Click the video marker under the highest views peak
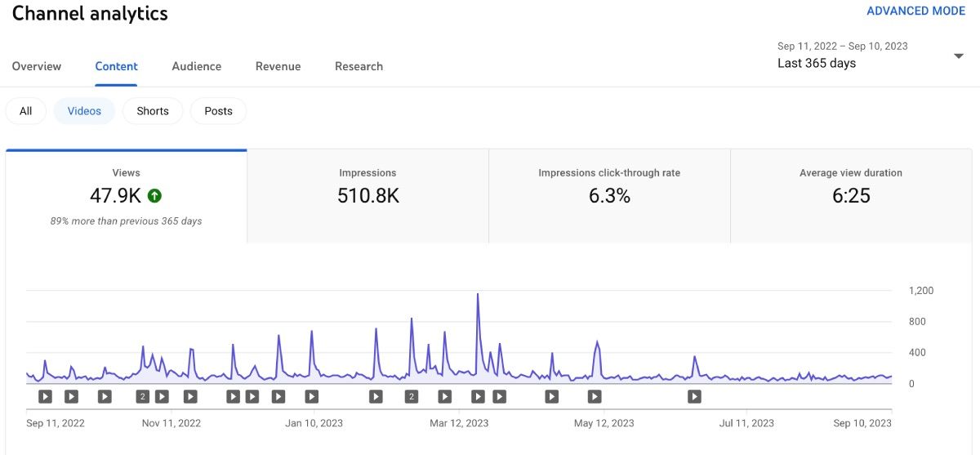 click(x=478, y=397)
